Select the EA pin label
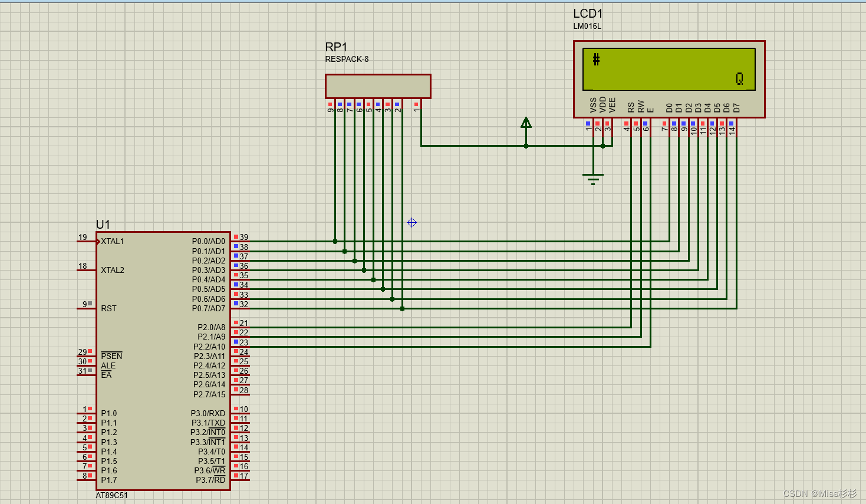 (106, 375)
